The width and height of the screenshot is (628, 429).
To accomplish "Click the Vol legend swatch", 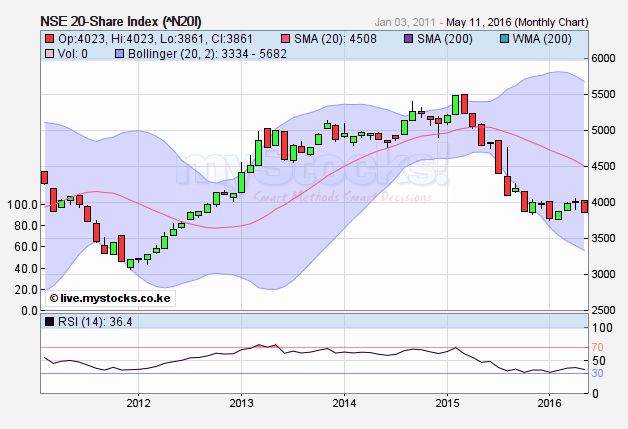I will click(47, 54).
